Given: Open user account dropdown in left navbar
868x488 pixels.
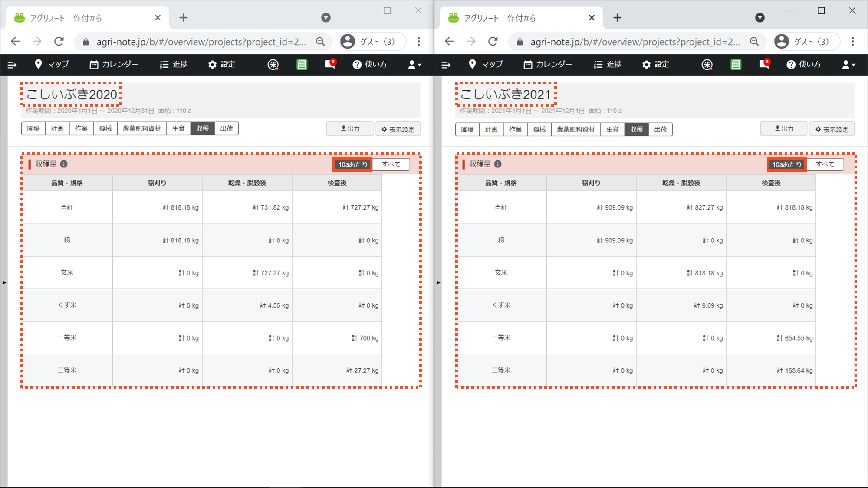Looking at the screenshot, I should point(414,65).
